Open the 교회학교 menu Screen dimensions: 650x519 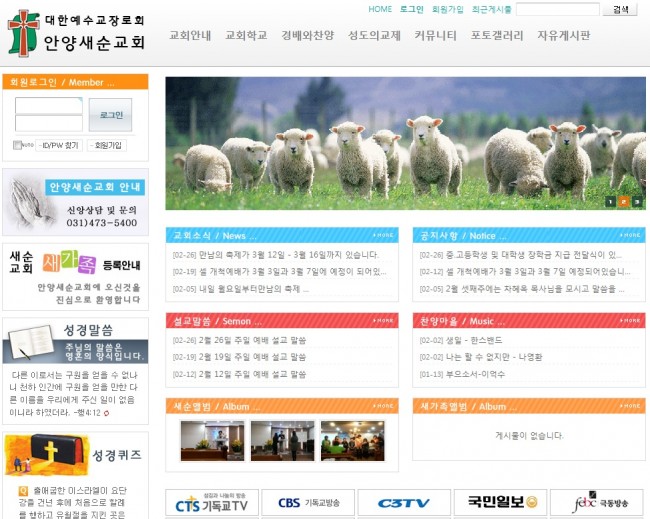[x=246, y=35]
